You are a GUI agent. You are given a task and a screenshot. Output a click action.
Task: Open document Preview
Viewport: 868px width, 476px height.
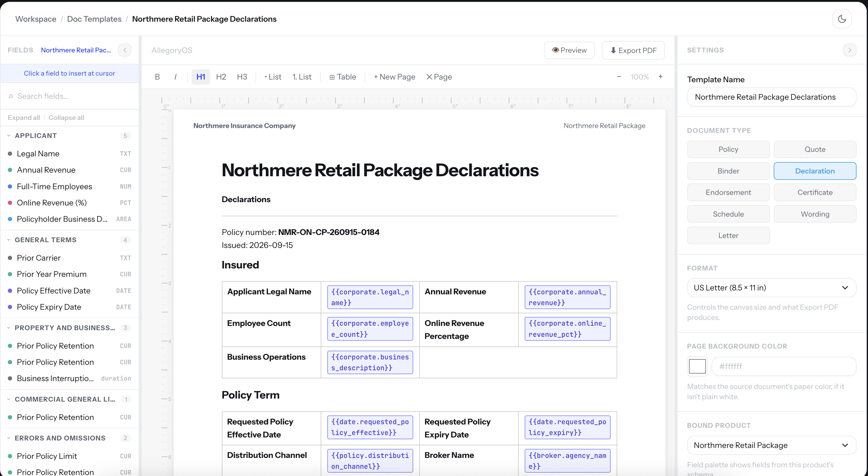569,50
